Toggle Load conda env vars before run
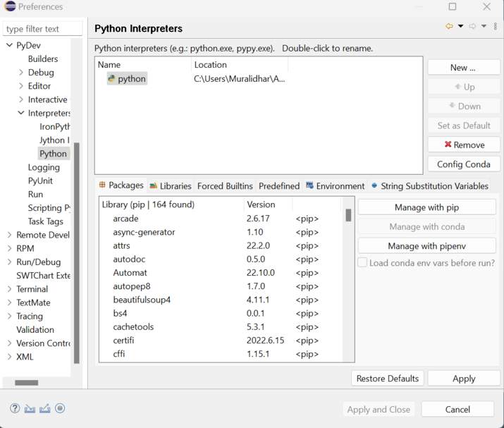This screenshot has width=504, height=428. click(363, 262)
